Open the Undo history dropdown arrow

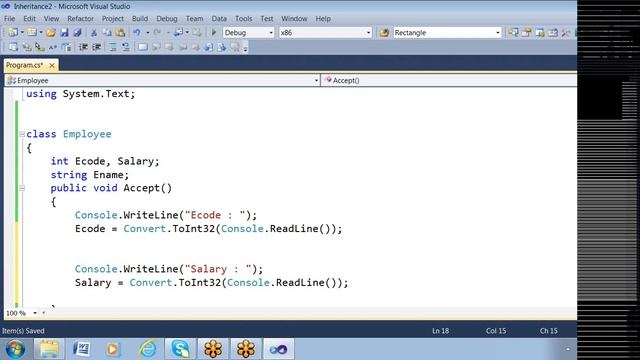pyautogui.click(x=147, y=33)
